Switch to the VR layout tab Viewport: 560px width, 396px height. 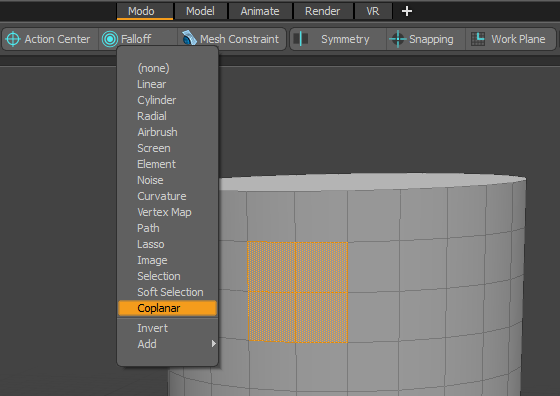(372, 11)
